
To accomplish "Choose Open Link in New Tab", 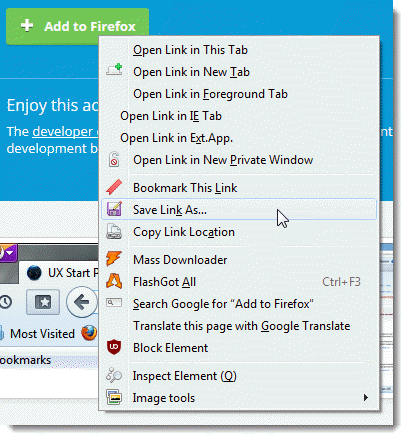I will pyautogui.click(x=239, y=72).
